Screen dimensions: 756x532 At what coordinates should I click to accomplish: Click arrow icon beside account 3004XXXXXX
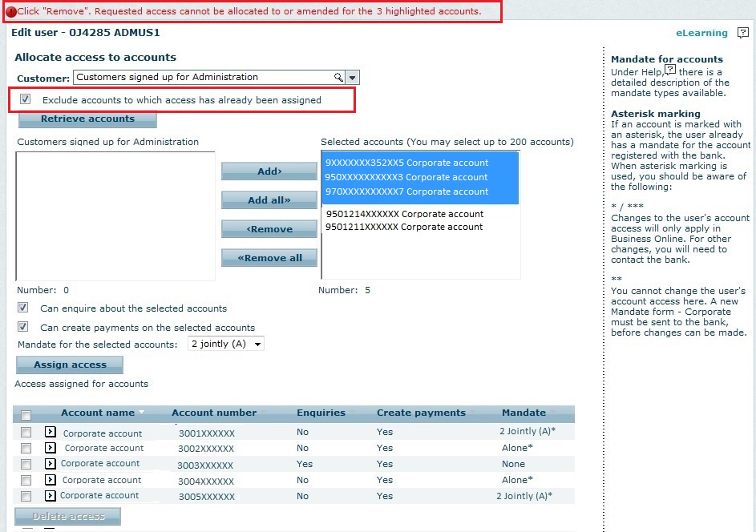[50, 480]
